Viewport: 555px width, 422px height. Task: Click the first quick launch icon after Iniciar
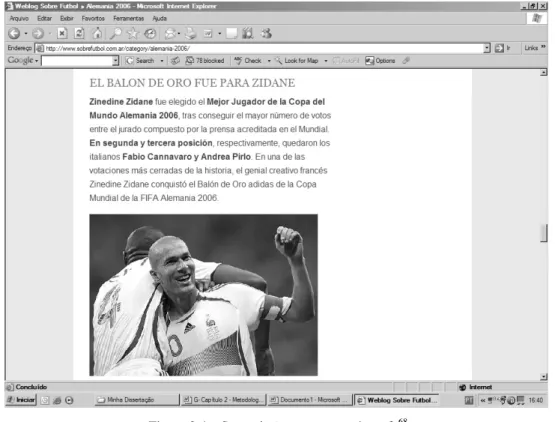[45, 400]
